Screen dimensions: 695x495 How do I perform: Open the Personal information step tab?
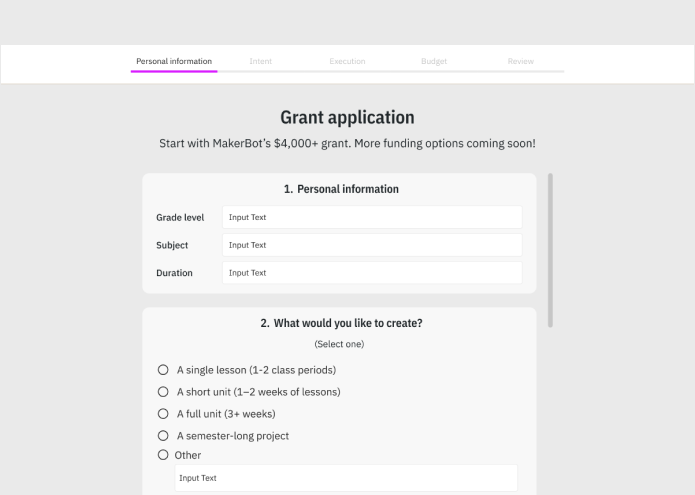pyautogui.click(x=174, y=61)
